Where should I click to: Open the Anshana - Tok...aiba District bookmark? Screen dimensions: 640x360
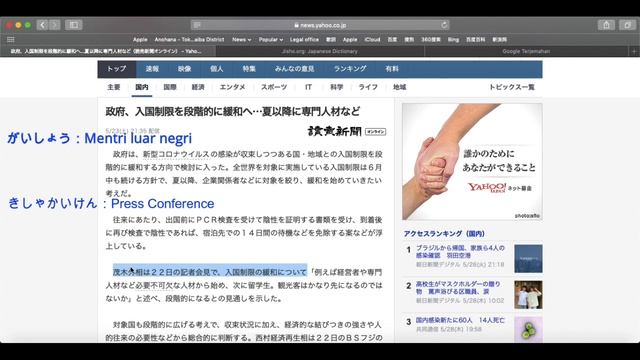[x=189, y=40]
